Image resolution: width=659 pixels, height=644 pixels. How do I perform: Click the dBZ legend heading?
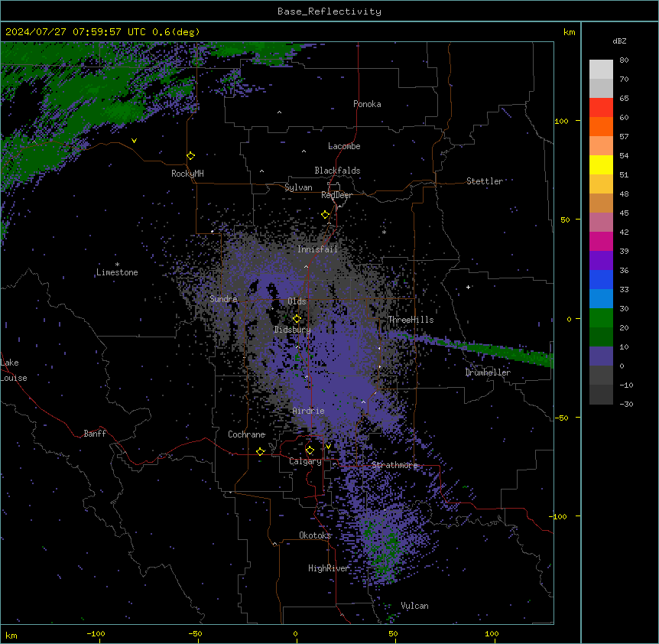619,41
